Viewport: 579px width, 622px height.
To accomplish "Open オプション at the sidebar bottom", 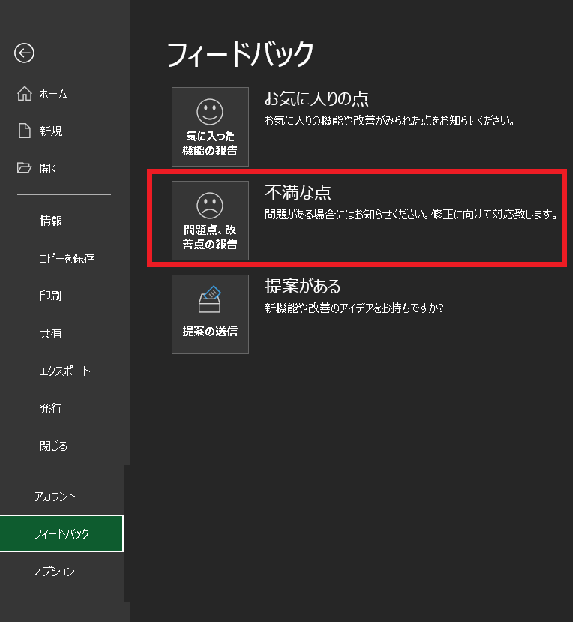I will pos(55,571).
